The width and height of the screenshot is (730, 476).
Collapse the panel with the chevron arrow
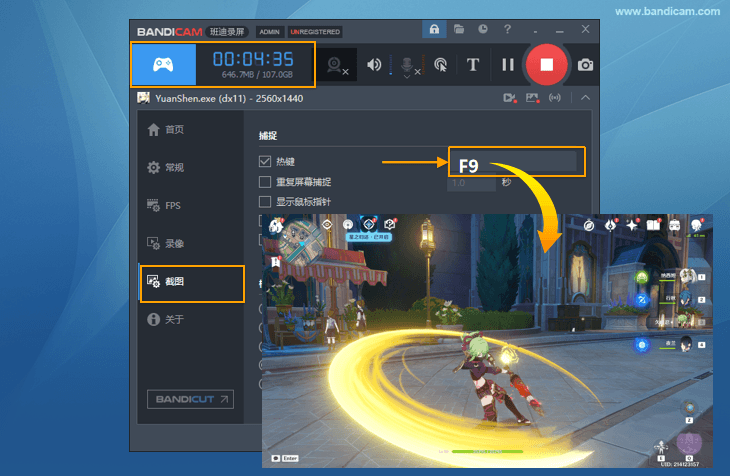point(585,97)
